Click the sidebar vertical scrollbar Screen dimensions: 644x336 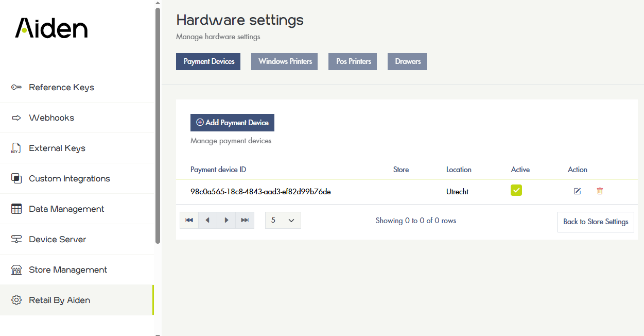(x=158, y=124)
